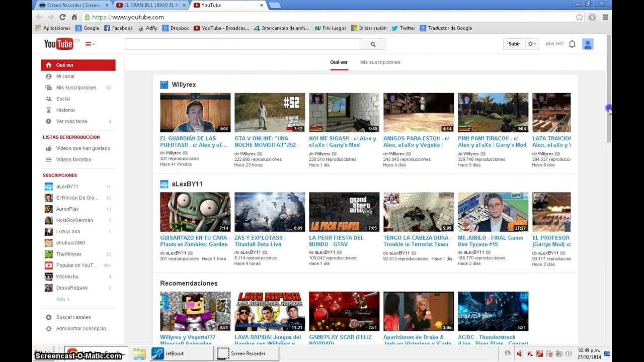Open Traductor de Google bookmark
The height and width of the screenshot is (362, 644).
pyautogui.click(x=446, y=28)
